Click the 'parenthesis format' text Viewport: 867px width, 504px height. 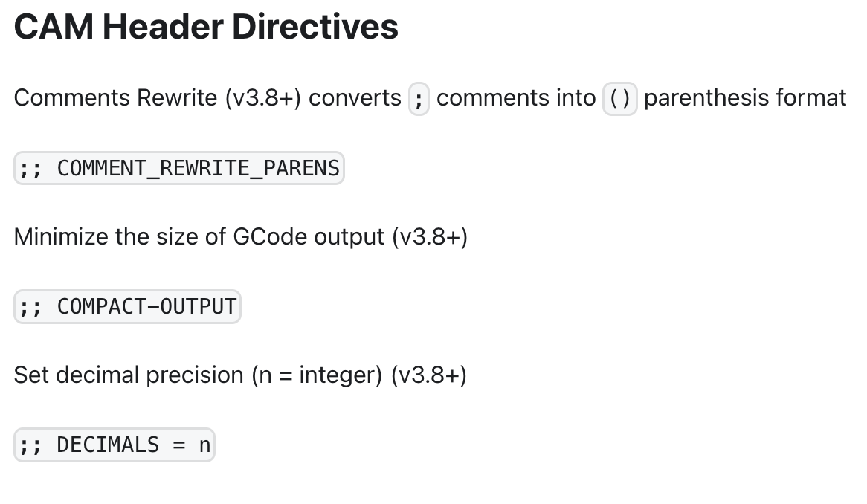click(x=745, y=98)
